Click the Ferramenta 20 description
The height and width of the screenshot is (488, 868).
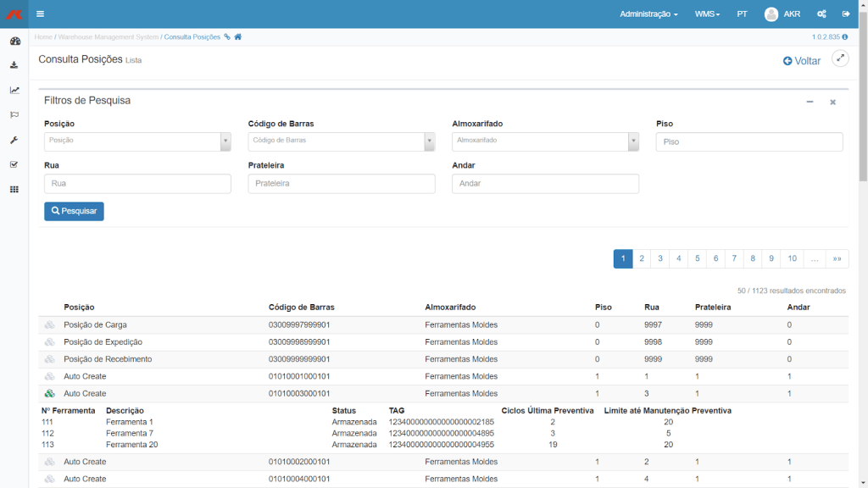(131, 444)
